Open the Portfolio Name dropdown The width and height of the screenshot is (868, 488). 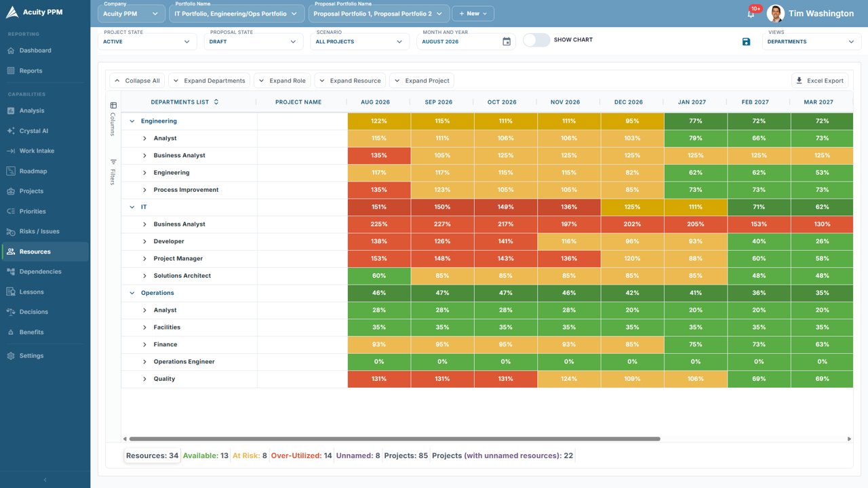tap(237, 14)
